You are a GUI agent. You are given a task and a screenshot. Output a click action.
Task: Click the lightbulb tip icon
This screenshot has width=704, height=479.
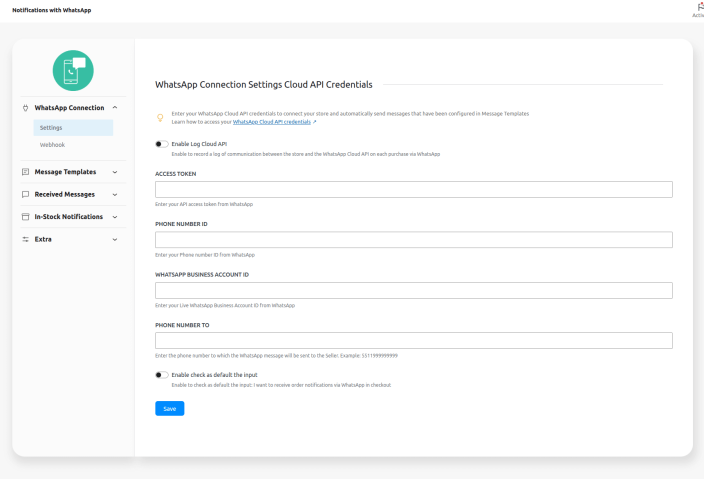(x=160, y=118)
